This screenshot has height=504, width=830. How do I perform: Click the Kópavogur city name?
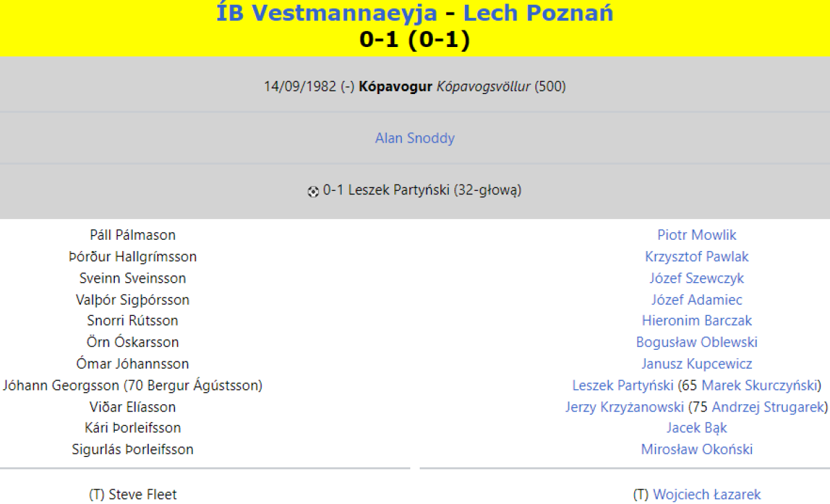[396, 86]
